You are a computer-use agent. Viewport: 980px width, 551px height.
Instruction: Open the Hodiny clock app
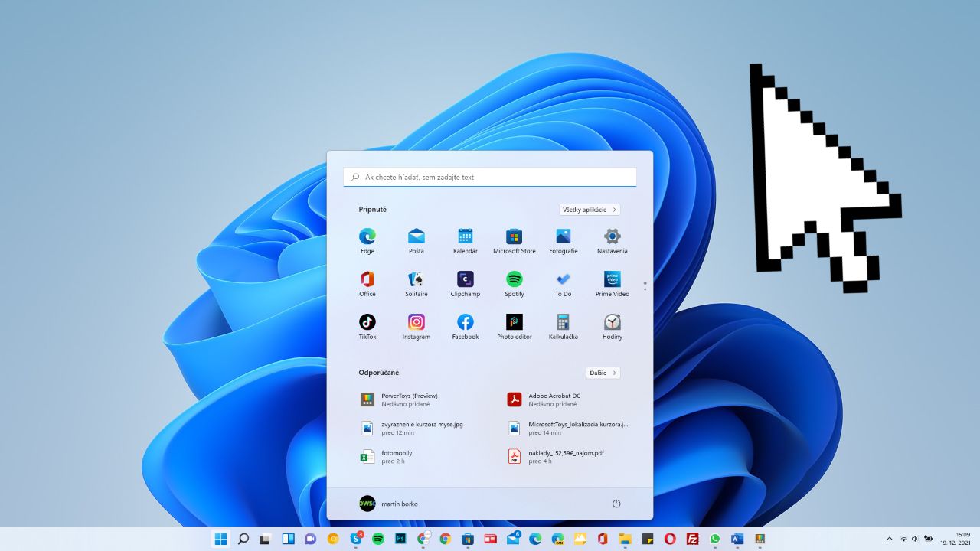tap(612, 326)
